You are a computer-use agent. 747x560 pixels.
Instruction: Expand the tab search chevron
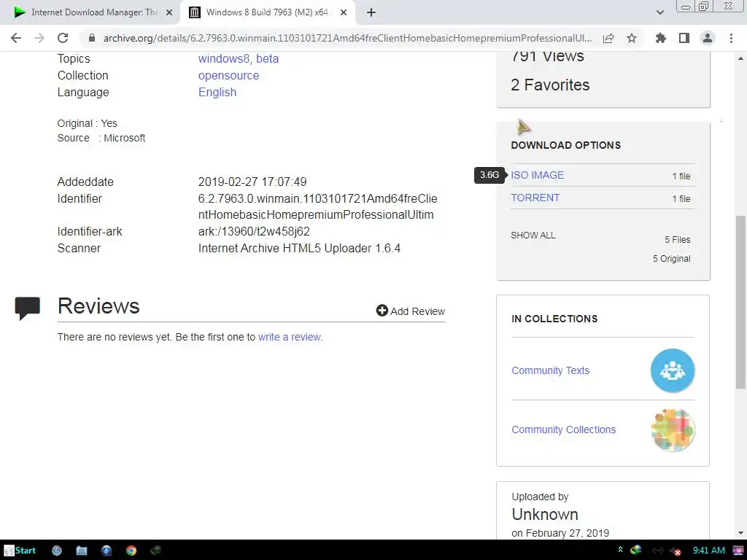click(659, 12)
